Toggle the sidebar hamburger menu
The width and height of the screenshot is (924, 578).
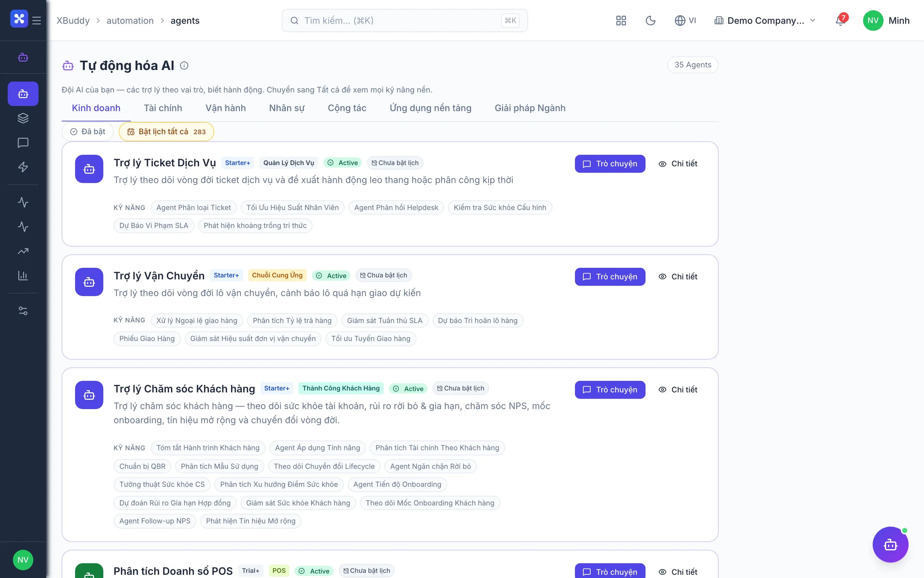37,20
